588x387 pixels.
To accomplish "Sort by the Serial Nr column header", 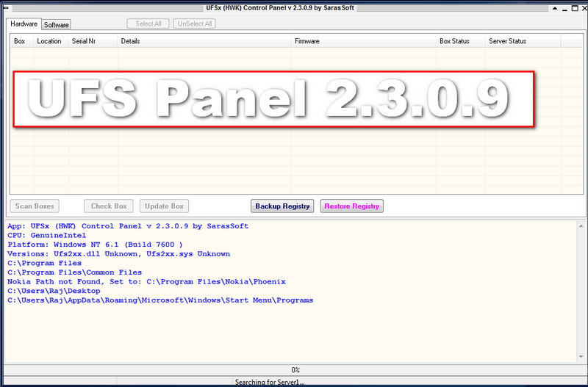I will point(93,41).
